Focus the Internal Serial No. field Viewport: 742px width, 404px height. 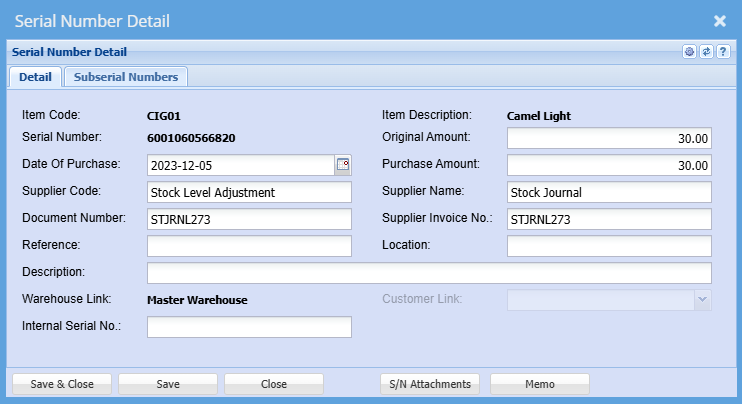[x=249, y=327]
